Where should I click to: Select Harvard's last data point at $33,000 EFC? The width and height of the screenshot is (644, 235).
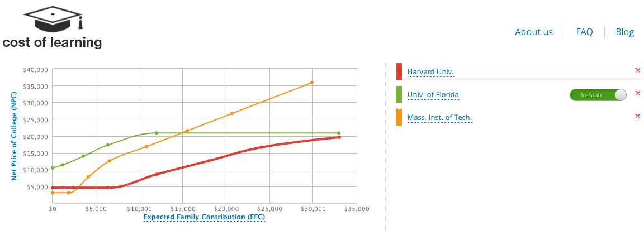pyautogui.click(x=339, y=137)
